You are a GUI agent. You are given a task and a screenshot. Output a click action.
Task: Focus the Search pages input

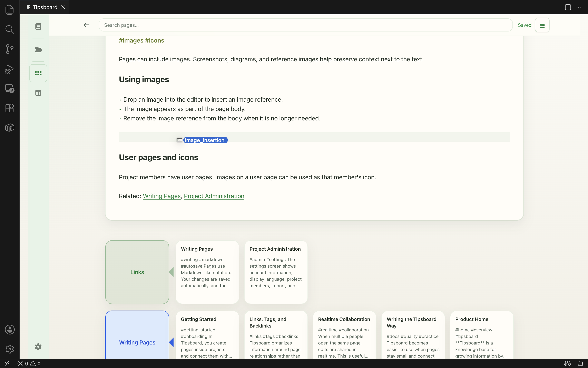(306, 25)
